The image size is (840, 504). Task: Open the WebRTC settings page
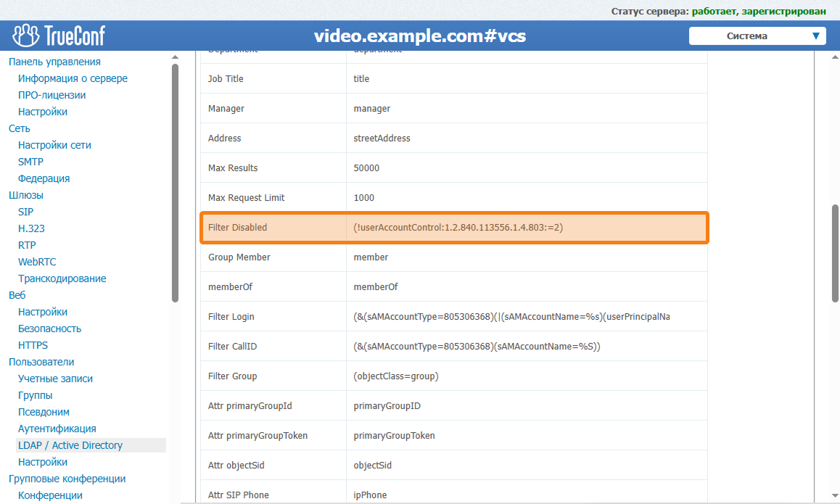coord(37,262)
